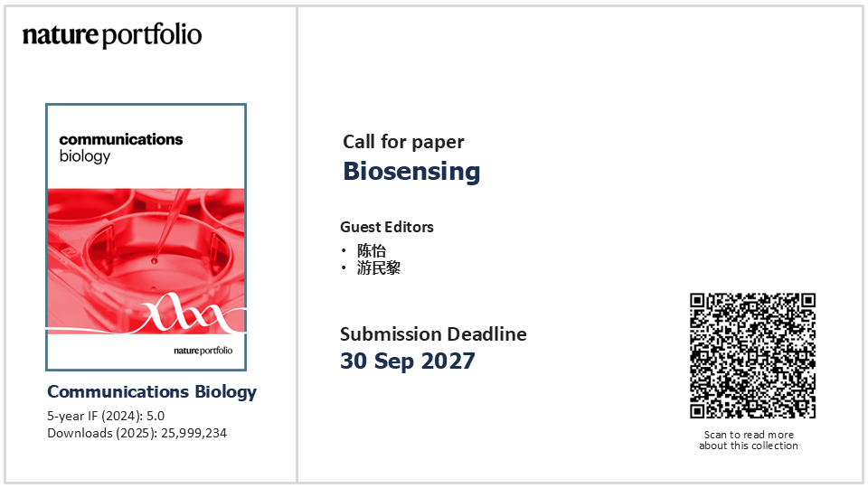Click the Guest Editors heading
This screenshot has width=868, height=488.
386,227
